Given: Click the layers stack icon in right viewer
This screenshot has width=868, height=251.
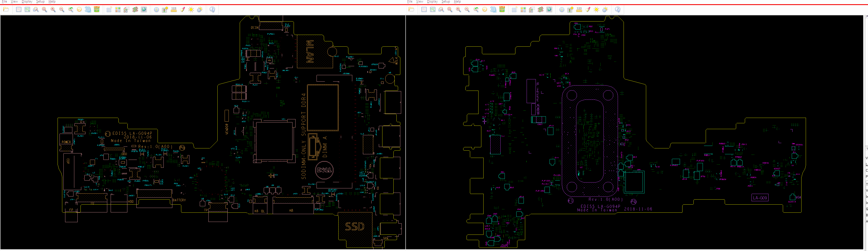Looking at the screenshot, I should (x=541, y=10).
